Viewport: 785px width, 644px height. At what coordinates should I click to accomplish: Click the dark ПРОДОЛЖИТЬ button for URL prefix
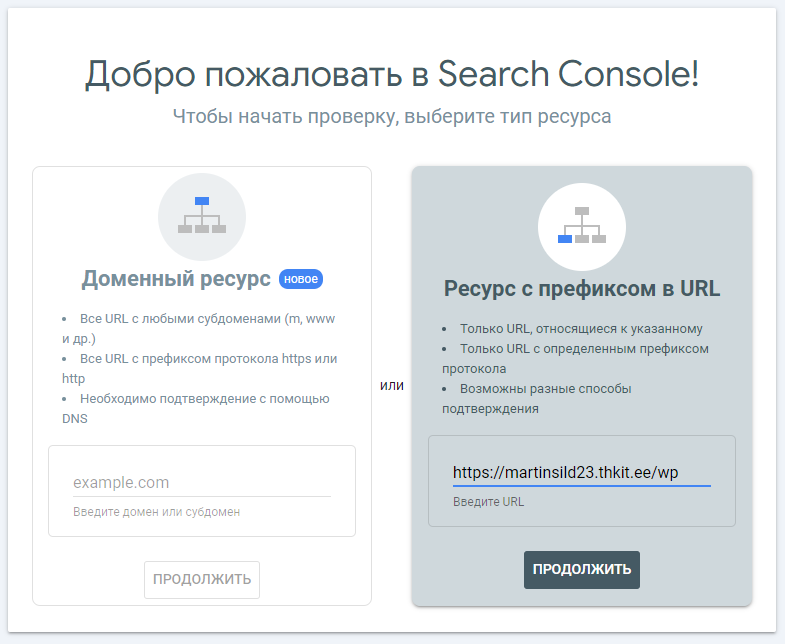point(582,570)
